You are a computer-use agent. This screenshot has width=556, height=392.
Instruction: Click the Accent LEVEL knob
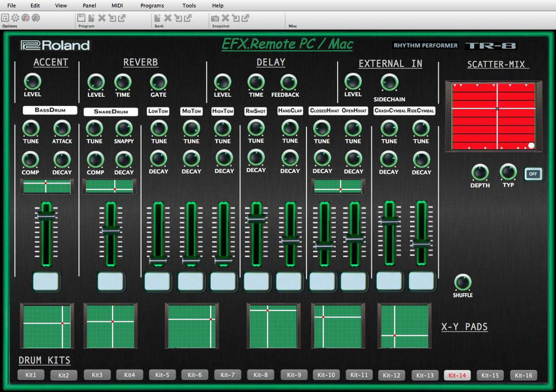point(32,82)
